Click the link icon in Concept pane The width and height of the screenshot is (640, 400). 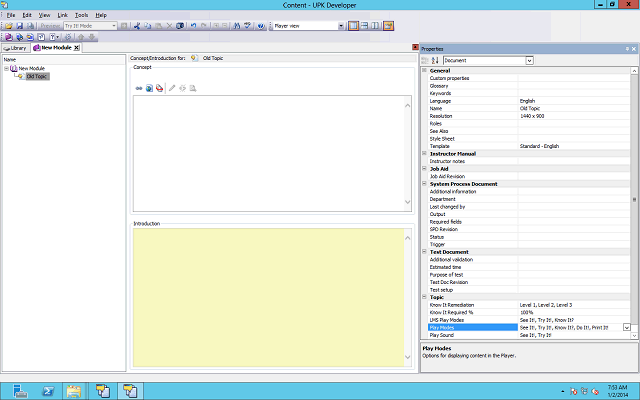pyautogui.click(x=139, y=88)
